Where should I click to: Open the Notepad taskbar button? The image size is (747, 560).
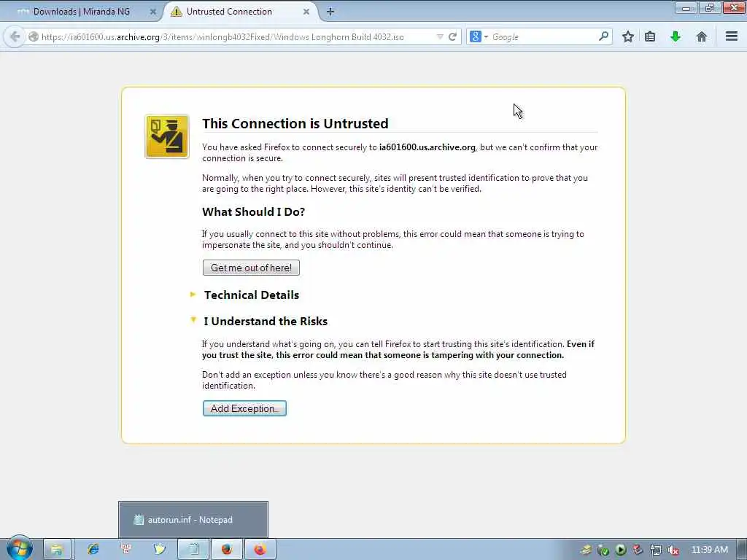coord(193,550)
